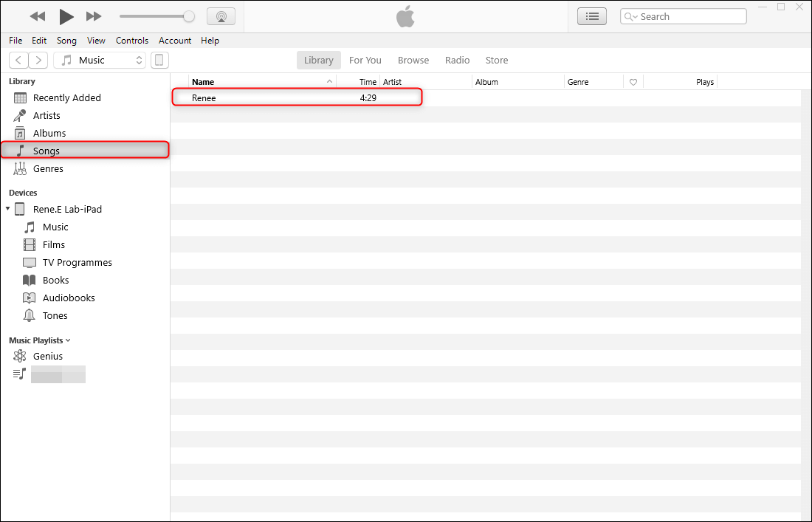Open the Edit menu
The height and width of the screenshot is (522, 812).
click(39, 41)
